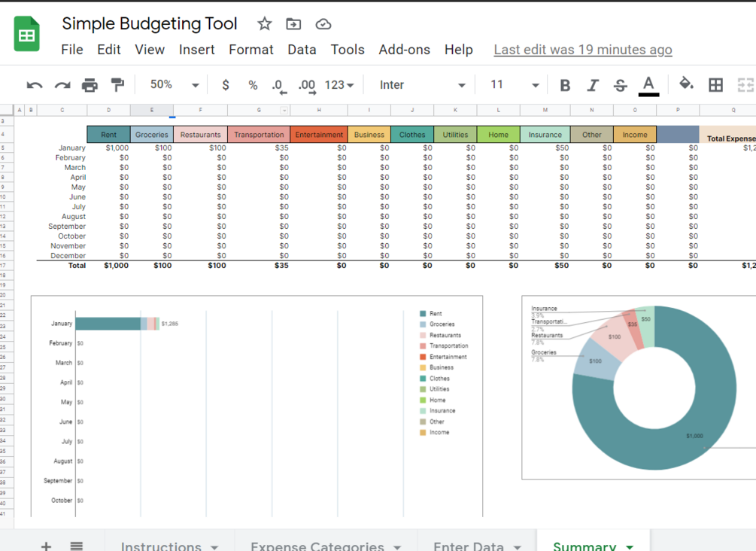Select the Rent header cell
Viewport: 756px width, 551px height.
click(108, 135)
